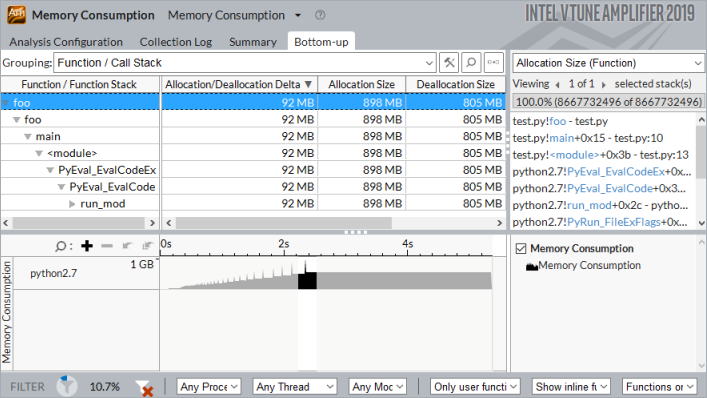Click the black selected region in timeline
Viewport: 707px width, 398px height.
pos(307,281)
